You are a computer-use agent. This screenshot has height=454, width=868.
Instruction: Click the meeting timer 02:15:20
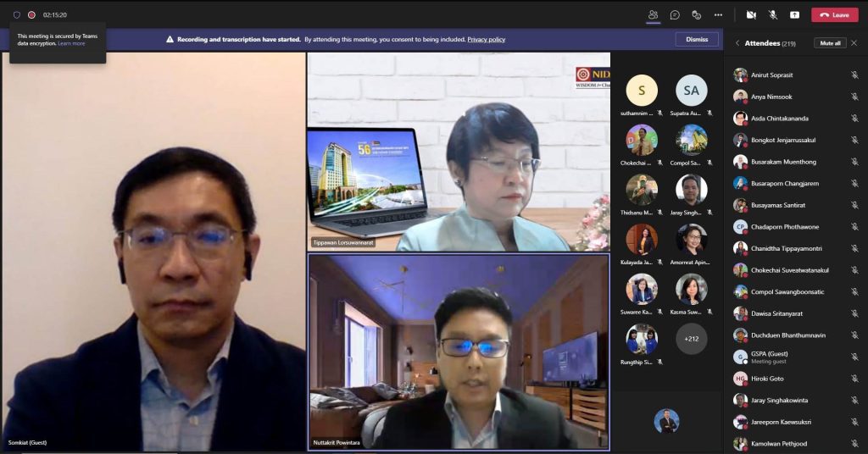tap(55, 15)
